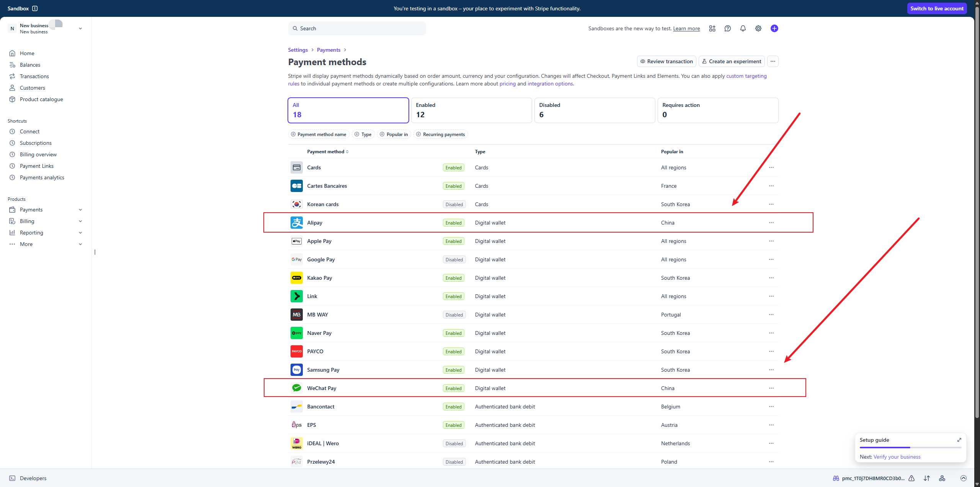980x487 pixels.
Task: Open the apps grid icon in header
Action: point(712,28)
